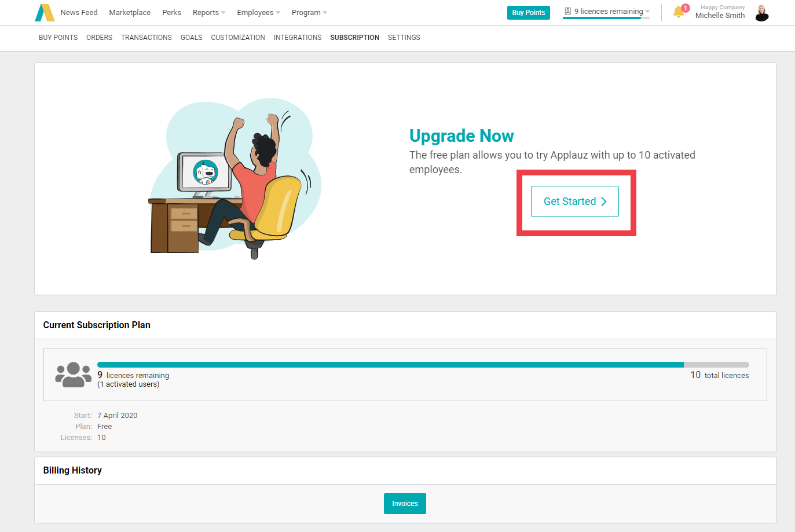Click the Billing History heading
The height and width of the screenshot is (532, 795).
pyautogui.click(x=72, y=471)
